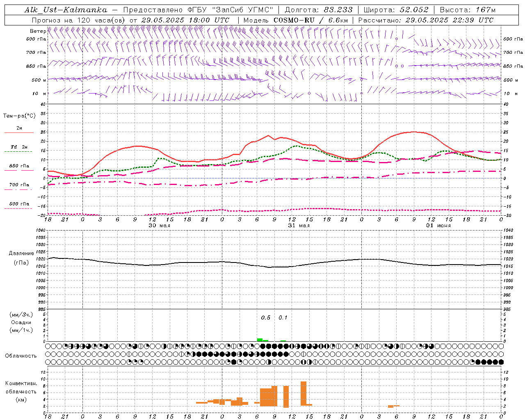Click the 'Td 2м' dew point legend entry
This screenshot has height=420, width=525.
click(19, 147)
